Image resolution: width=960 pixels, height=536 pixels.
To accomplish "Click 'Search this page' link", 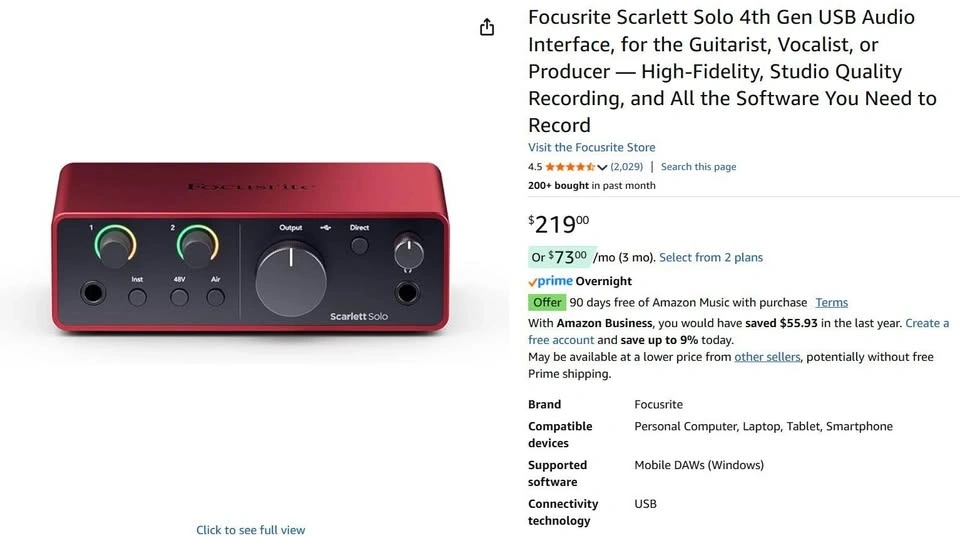I will click(698, 167).
